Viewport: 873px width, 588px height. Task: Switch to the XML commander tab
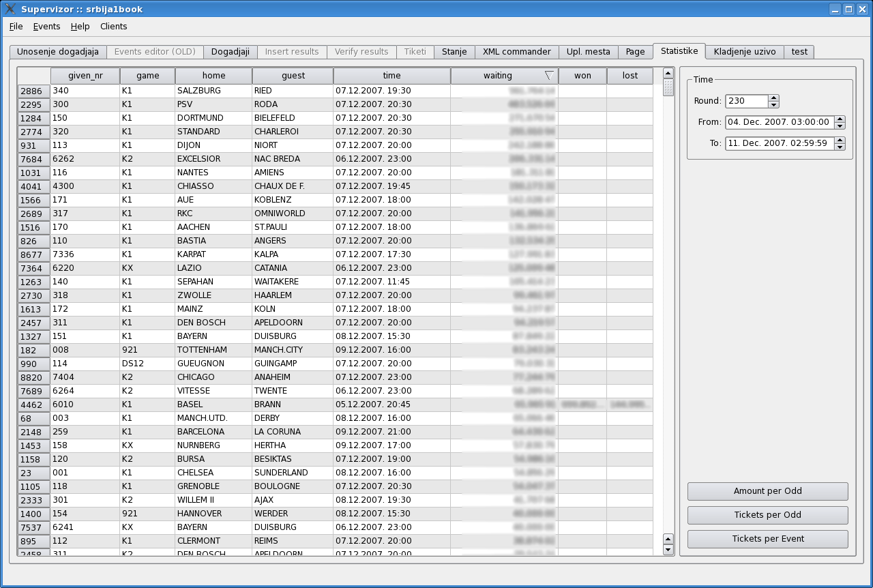coord(516,52)
